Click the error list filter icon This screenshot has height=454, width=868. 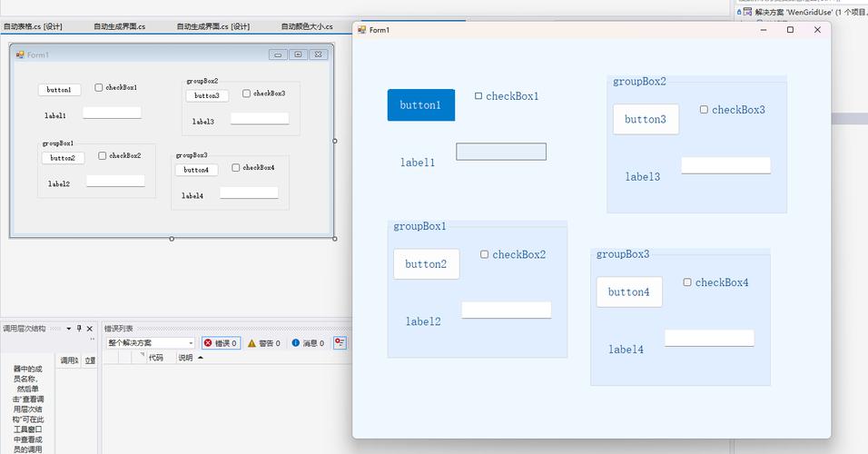(x=340, y=343)
